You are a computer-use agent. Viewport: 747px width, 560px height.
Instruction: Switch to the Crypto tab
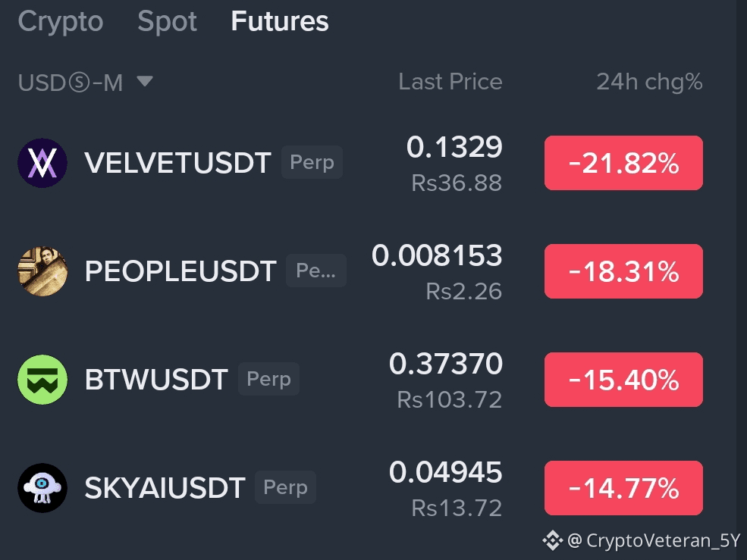pyautogui.click(x=61, y=21)
